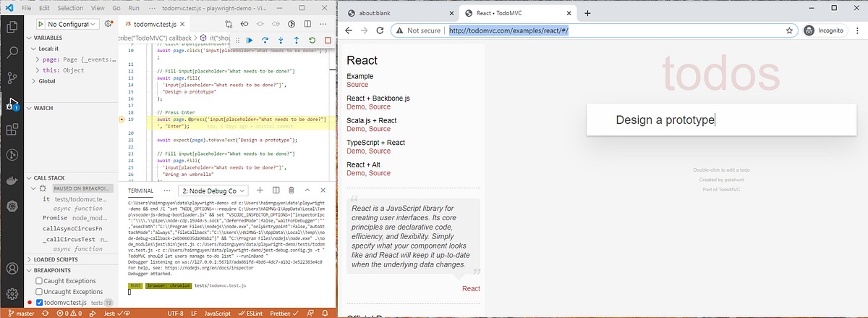Open the Docker view in activity bar
This screenshot has width=868, height=318.
tap(12, 180)
